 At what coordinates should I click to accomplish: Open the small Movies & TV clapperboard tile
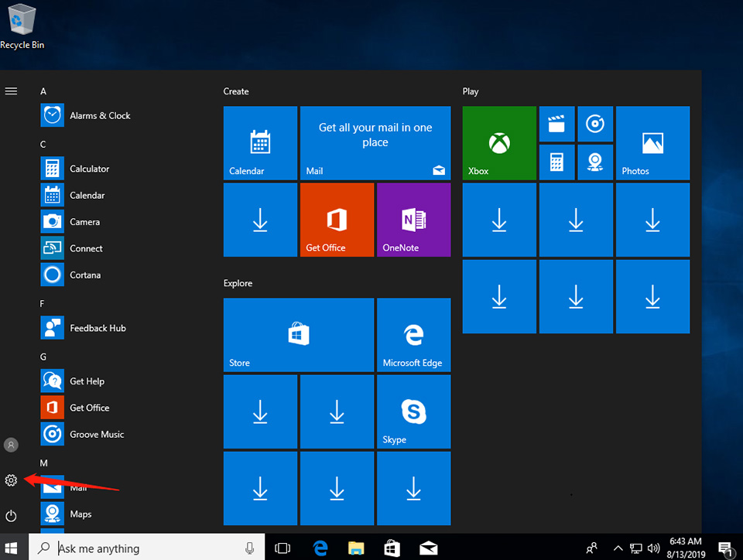[556, 124]
